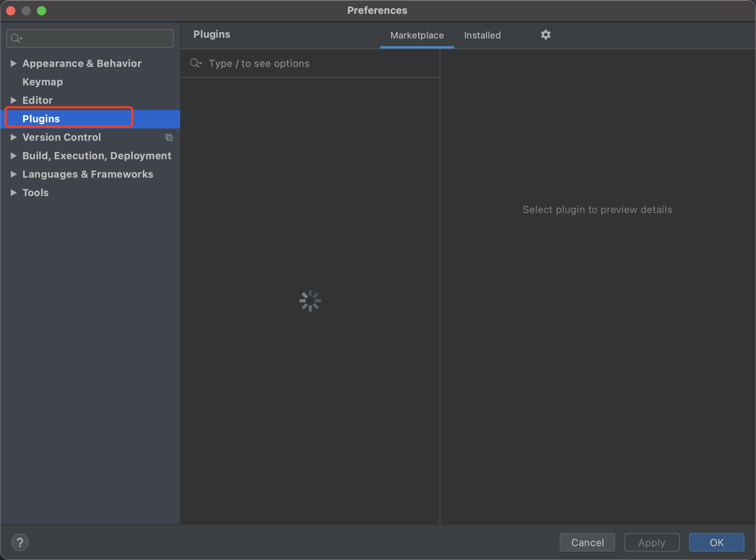Viewport: 756px width, 560px height.
Task: Confirm with the OK button
Action: point(716,542)
